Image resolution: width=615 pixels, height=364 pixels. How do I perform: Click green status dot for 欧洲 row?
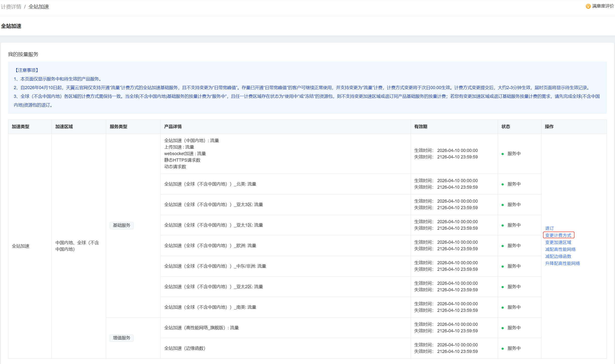502,246
